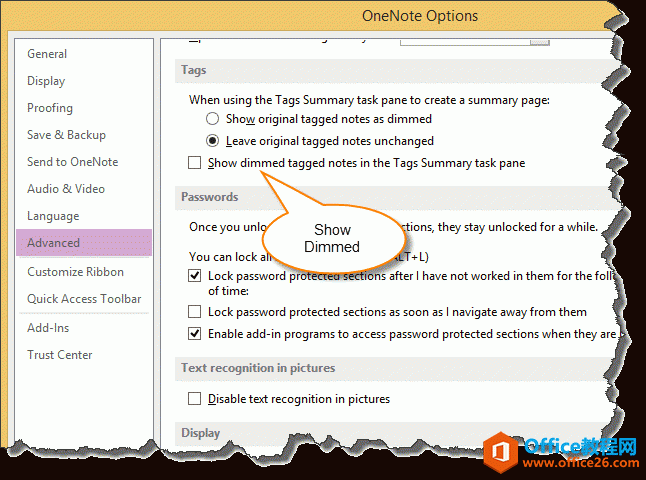Select Audio & Video category
This screenshot has height=480, width=646.
point(66,189)
